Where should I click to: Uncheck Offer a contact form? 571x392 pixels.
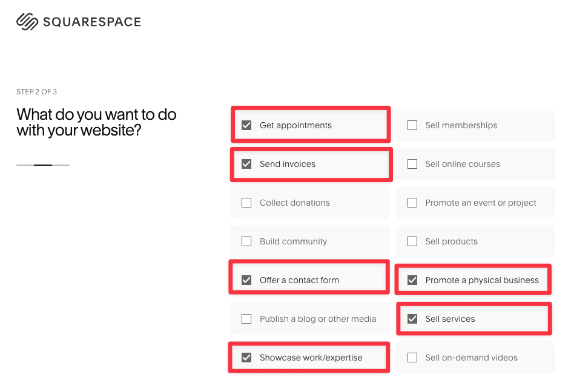point(246,279)
